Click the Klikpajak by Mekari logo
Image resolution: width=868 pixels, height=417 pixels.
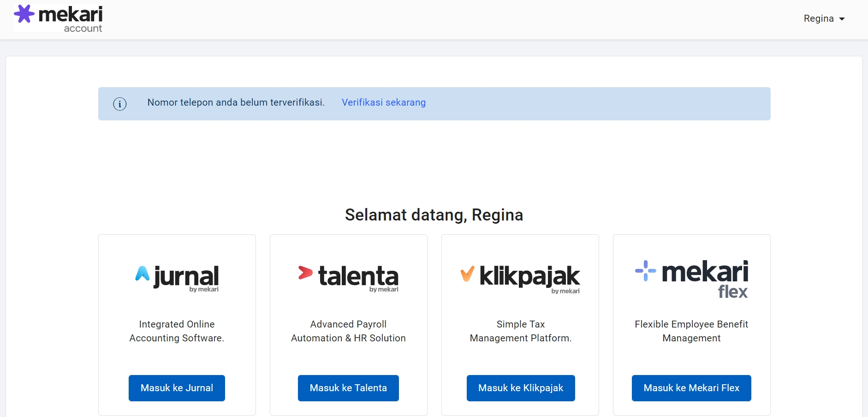[520, 279]
